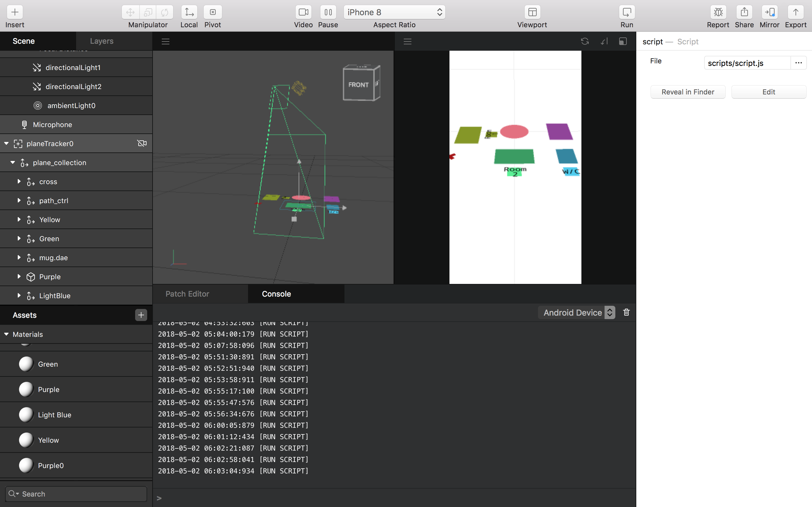
Task: Toggle planeTracker0 camera visibility
Action: pos(141,144)
